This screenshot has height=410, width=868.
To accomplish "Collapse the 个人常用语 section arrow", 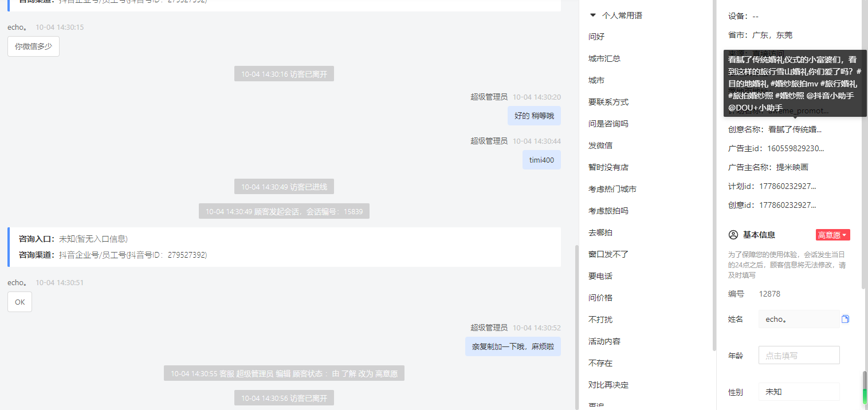I will 593,15.
